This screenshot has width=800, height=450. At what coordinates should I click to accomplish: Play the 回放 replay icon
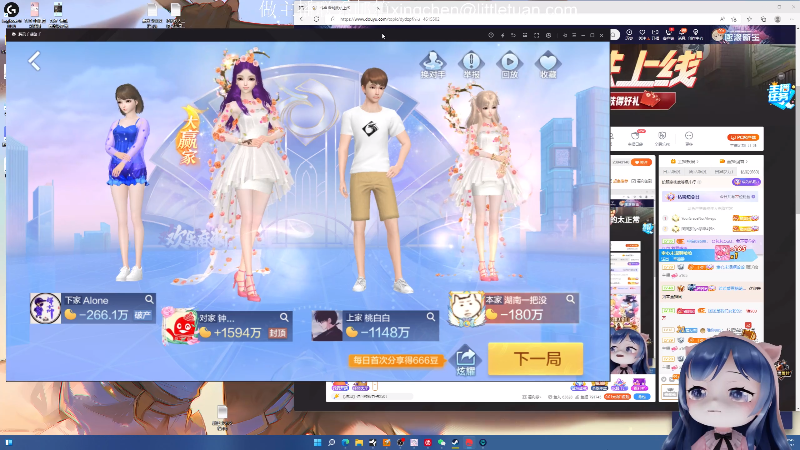pyautogui.click(x=509, y=65)
